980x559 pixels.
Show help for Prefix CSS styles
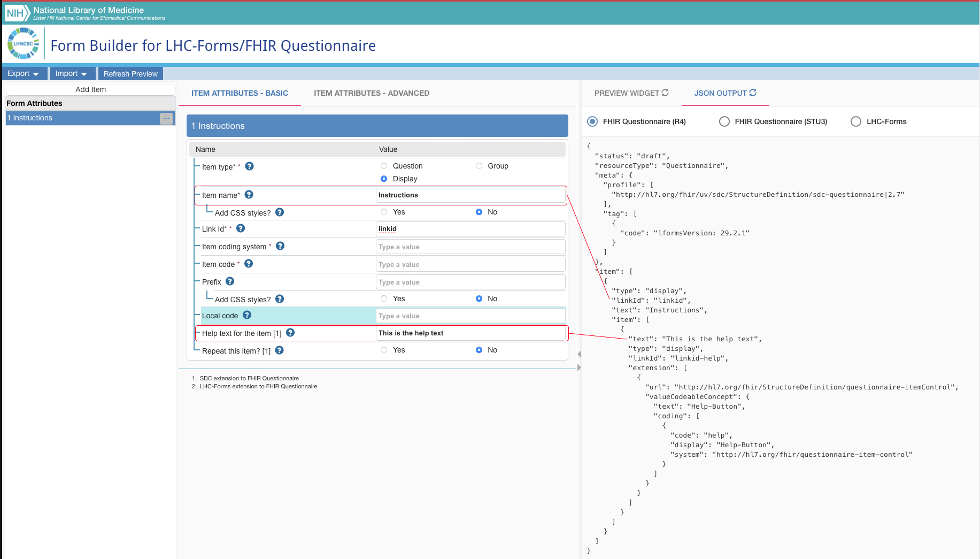[280, 299]
